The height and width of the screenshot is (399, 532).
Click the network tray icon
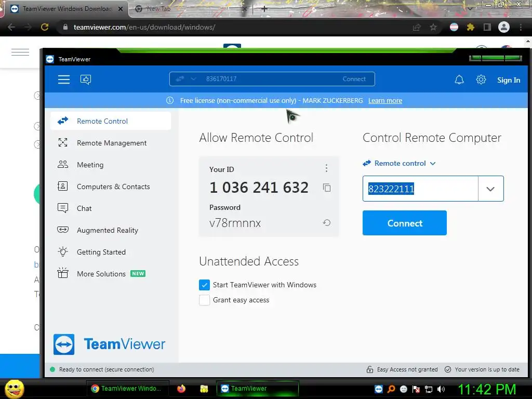click(429, 389)
